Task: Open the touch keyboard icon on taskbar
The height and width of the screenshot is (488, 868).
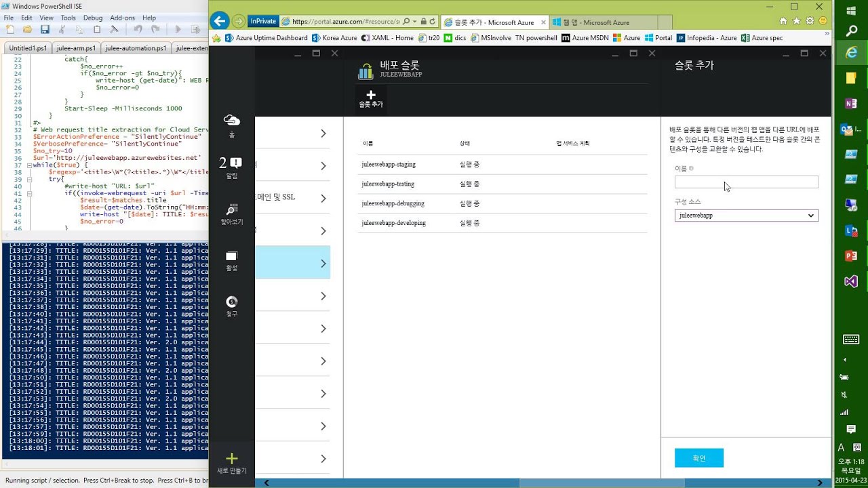Action: pos(851,340)
